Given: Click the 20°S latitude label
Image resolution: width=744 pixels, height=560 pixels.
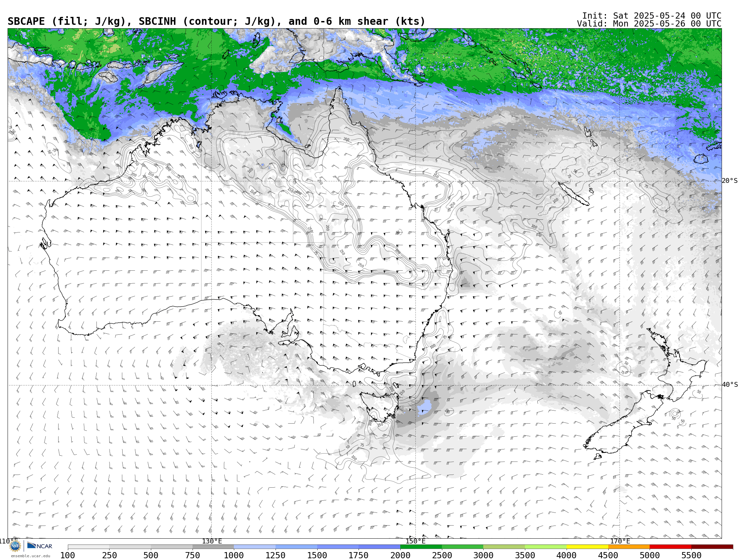Looking at the screenshot, I should pyautogui.click(x=730, y=181).
